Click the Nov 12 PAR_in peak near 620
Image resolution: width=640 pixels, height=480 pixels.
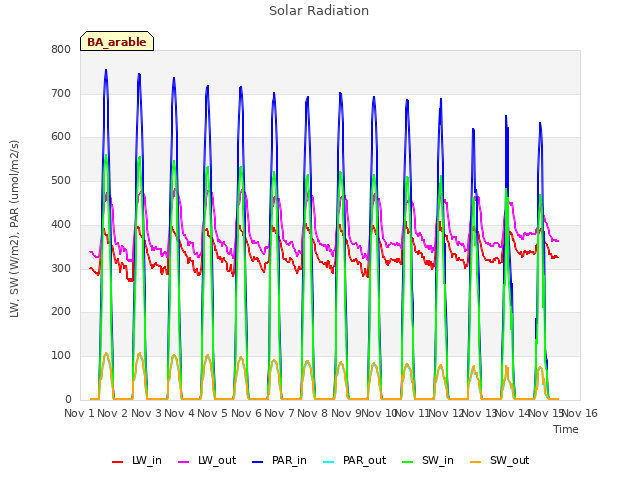[x=473, y=129]
